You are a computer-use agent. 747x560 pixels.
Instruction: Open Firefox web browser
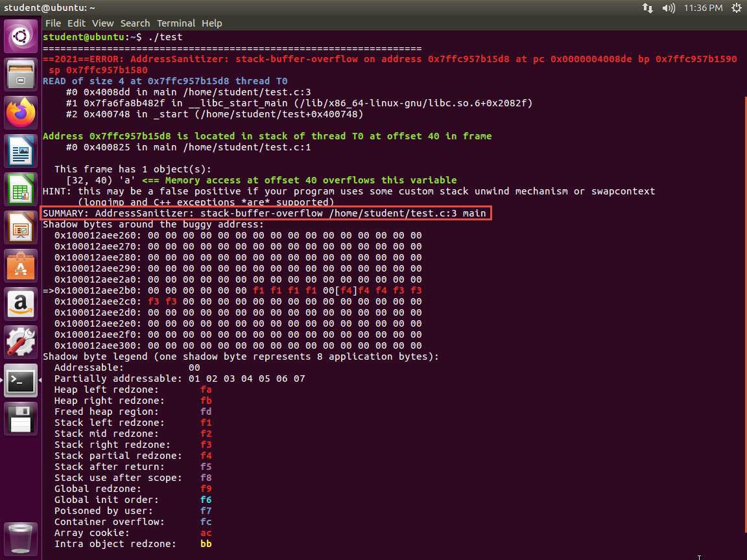tap(21, 113)
